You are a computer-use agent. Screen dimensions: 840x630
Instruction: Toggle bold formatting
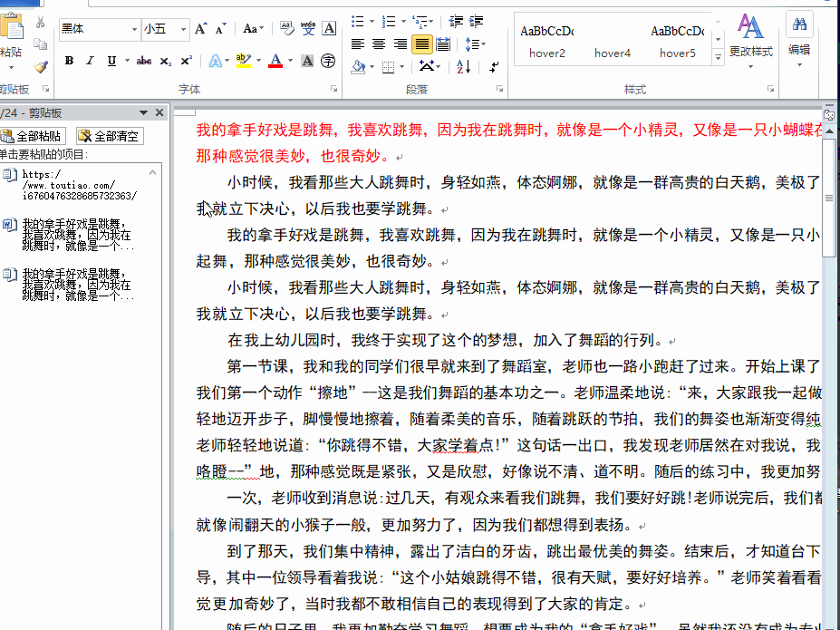70,61
